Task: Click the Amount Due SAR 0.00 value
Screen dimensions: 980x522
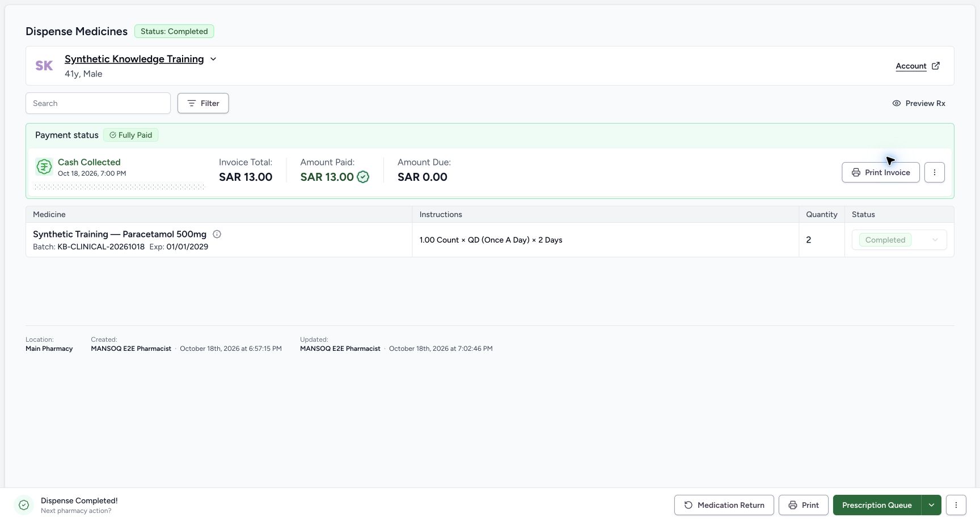Action: pyautogui.click(x=423, y=177)
